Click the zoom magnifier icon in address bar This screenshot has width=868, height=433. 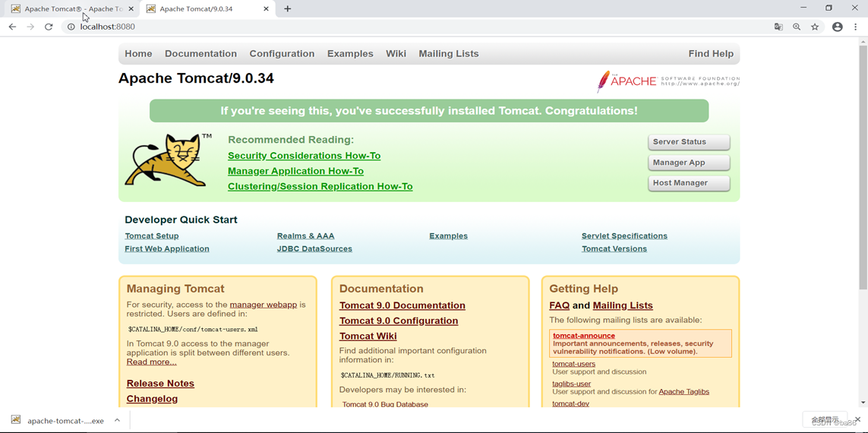[x=797, y=27]
